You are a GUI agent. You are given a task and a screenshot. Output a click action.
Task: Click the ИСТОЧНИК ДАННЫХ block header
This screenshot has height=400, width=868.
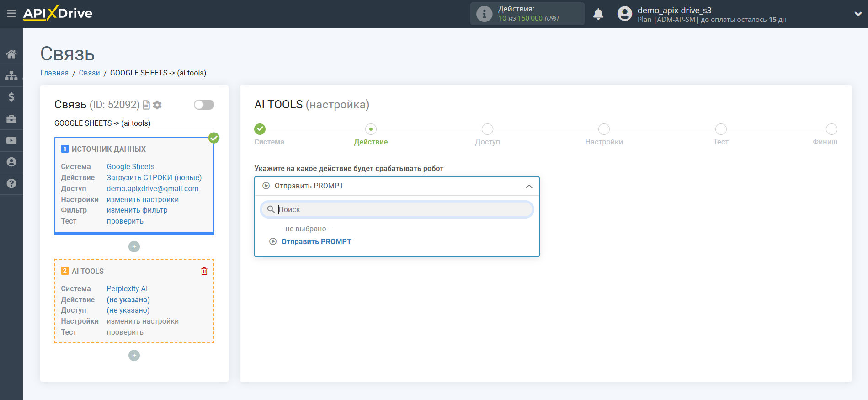click(x=109, y=149)
